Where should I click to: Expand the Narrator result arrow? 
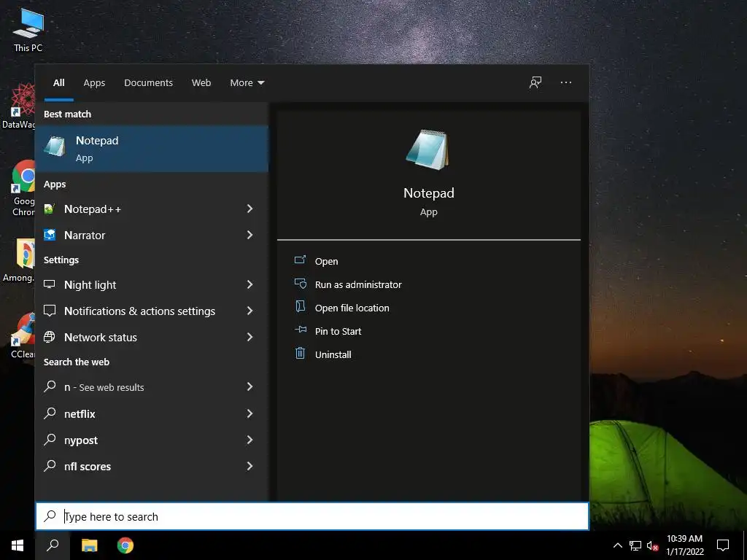(249, 235)
